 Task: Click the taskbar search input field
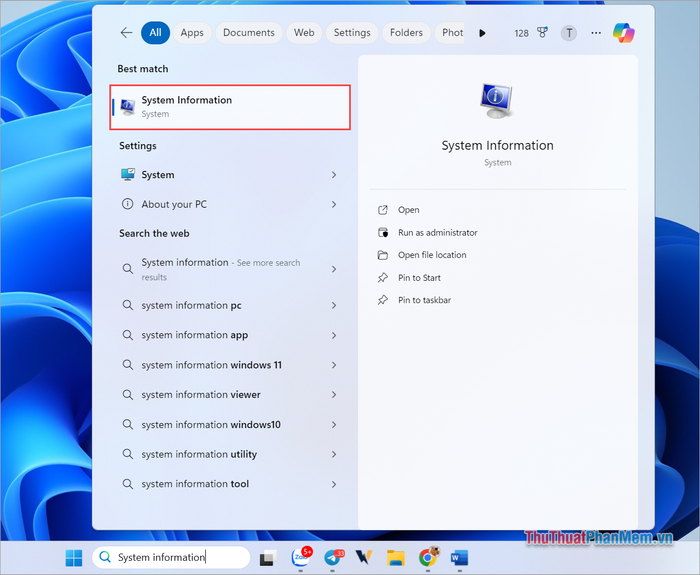tap(171, 557)
